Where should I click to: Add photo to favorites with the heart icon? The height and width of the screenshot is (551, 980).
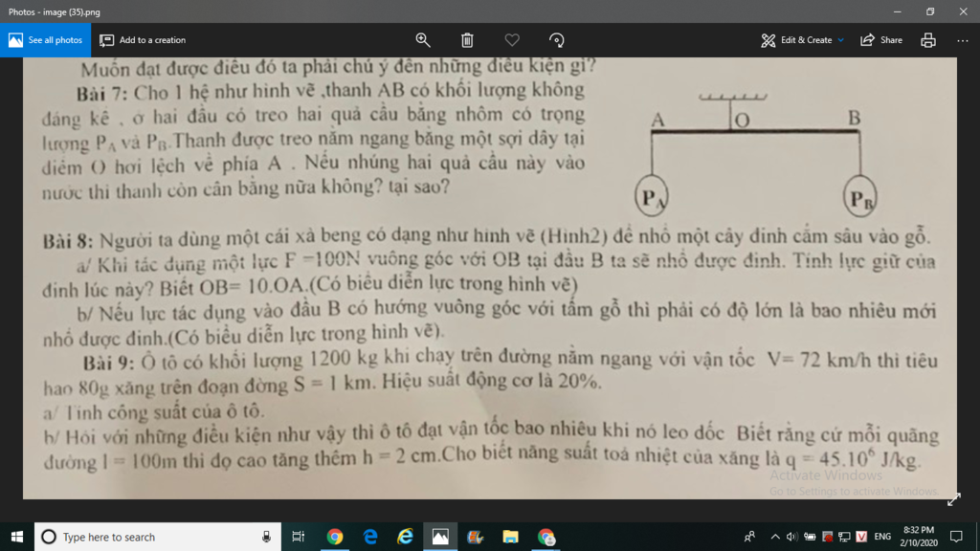click(x=512, y=40)
